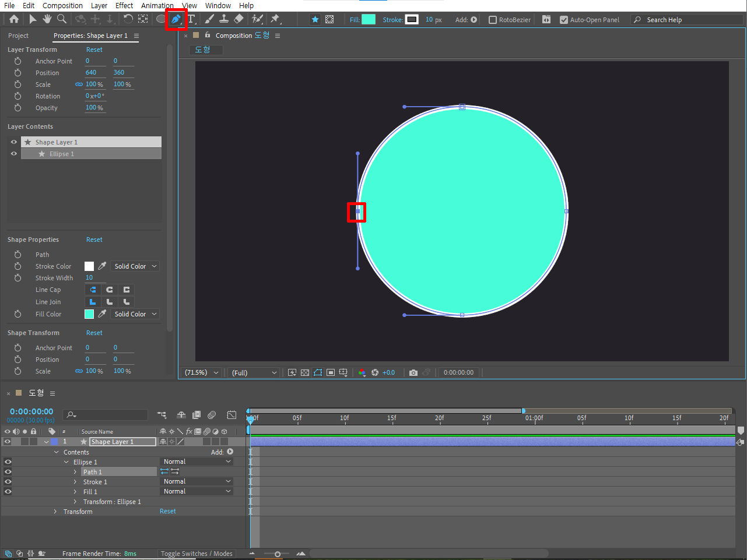The height and width of the screenshot is (560, 747).
Task: Click Reset for Shape Transform
Action: click(x=94, y=333)
